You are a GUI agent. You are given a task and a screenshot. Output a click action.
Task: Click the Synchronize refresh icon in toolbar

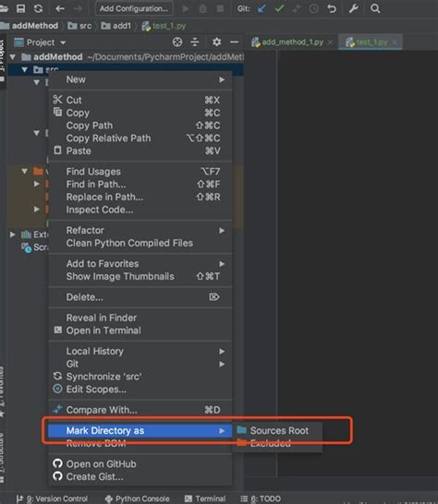[38, 8]
